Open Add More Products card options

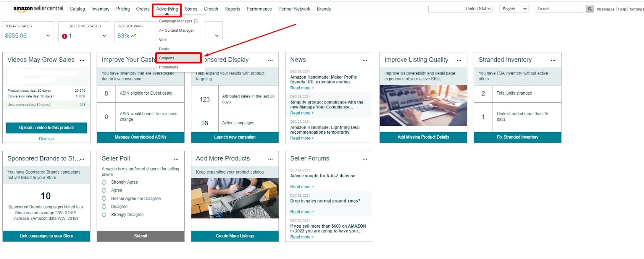(x=270, y=159)
